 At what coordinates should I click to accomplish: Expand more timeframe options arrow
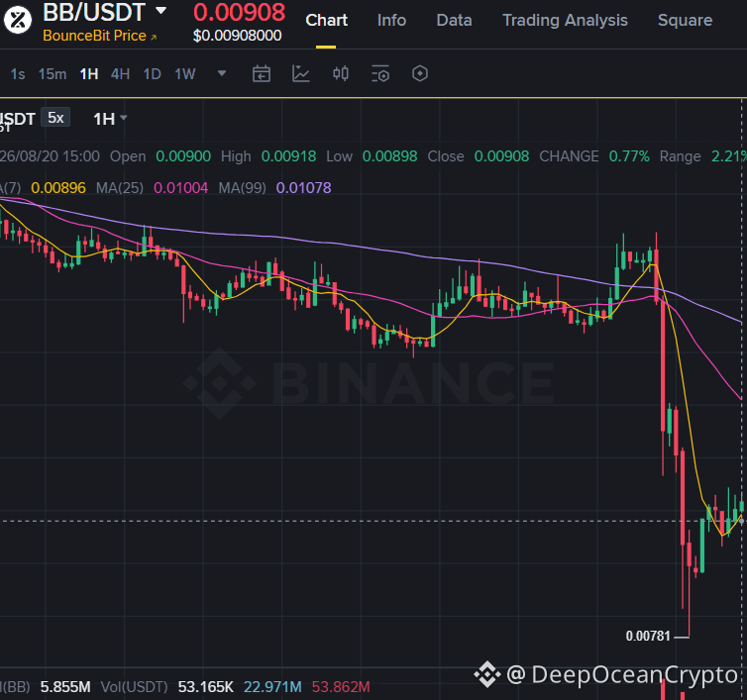click(x=222, y=73)
